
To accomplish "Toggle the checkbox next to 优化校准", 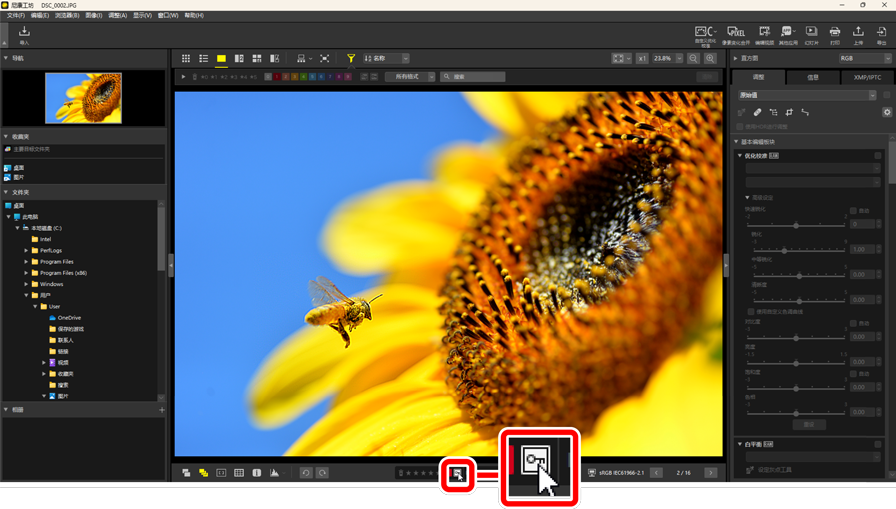I will pos(878,156).
